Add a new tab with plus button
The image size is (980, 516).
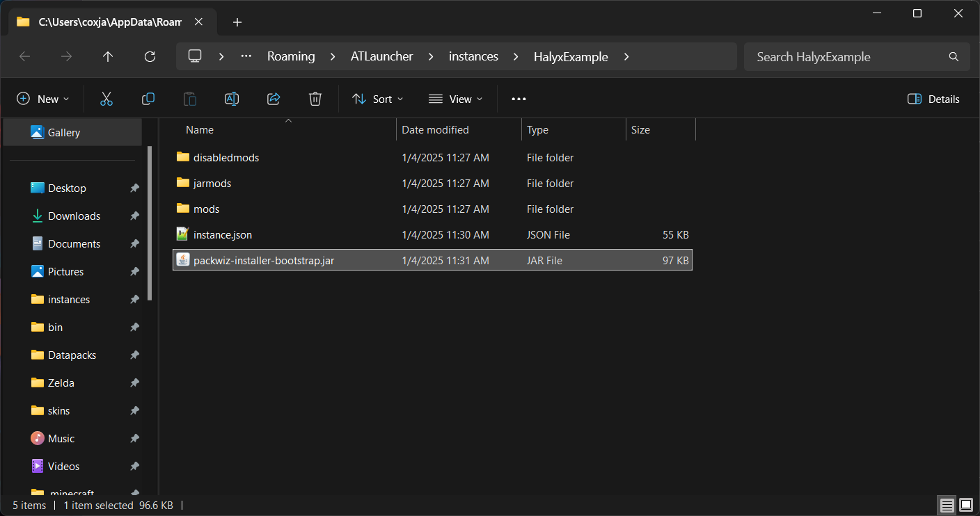(x=237, y=22)
